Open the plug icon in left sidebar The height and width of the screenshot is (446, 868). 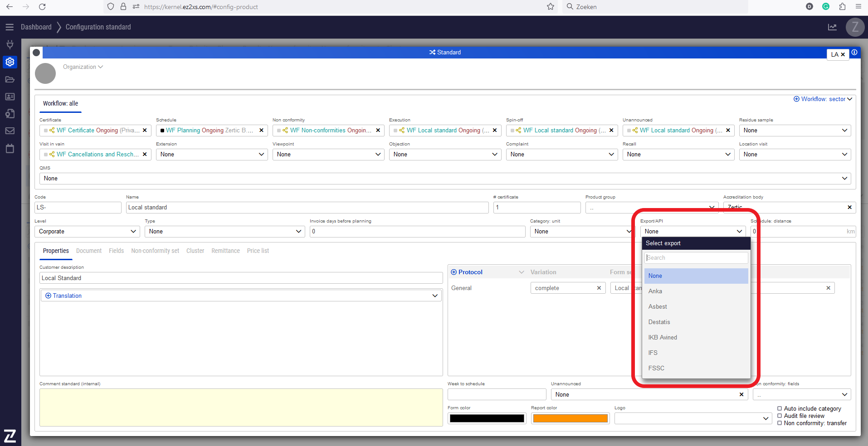pos(10,44)
